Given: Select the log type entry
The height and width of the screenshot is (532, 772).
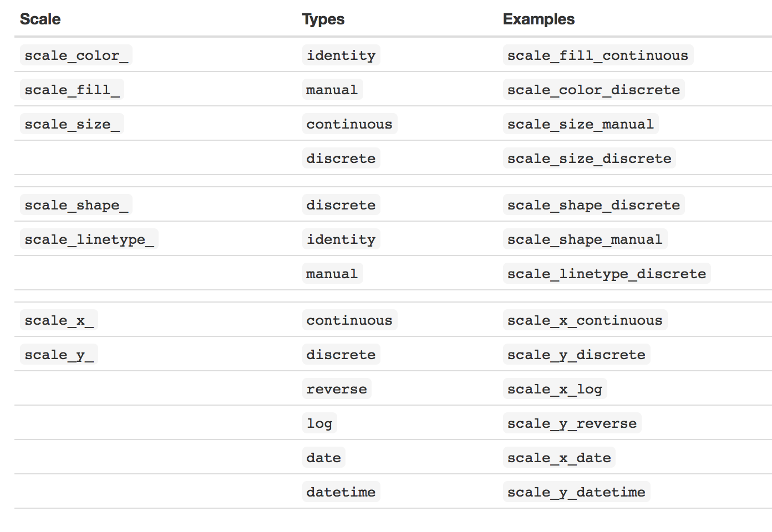Looking at the screenshot, I should click(x=319, y=423).
